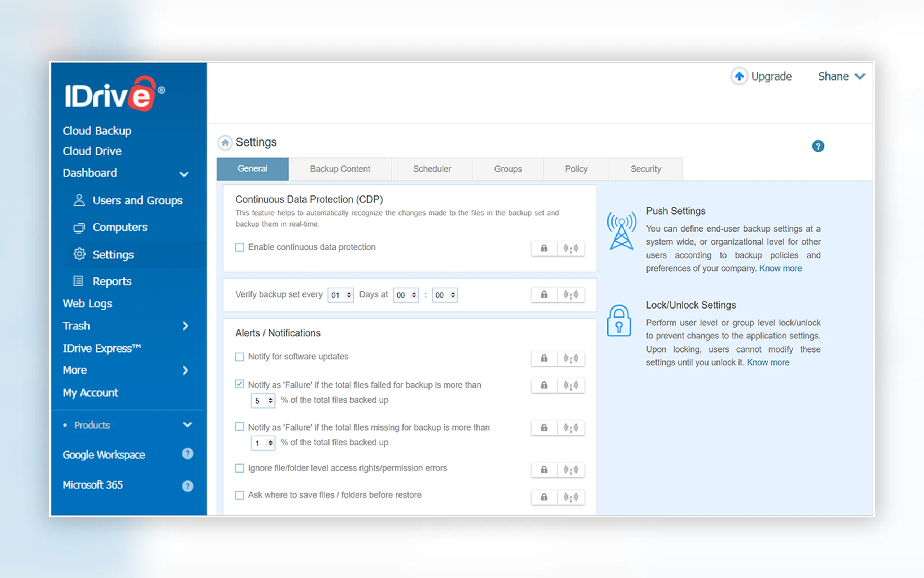924x578 pixels.
Task: Open Web Logs in sidebar
Action: (87, 303)
